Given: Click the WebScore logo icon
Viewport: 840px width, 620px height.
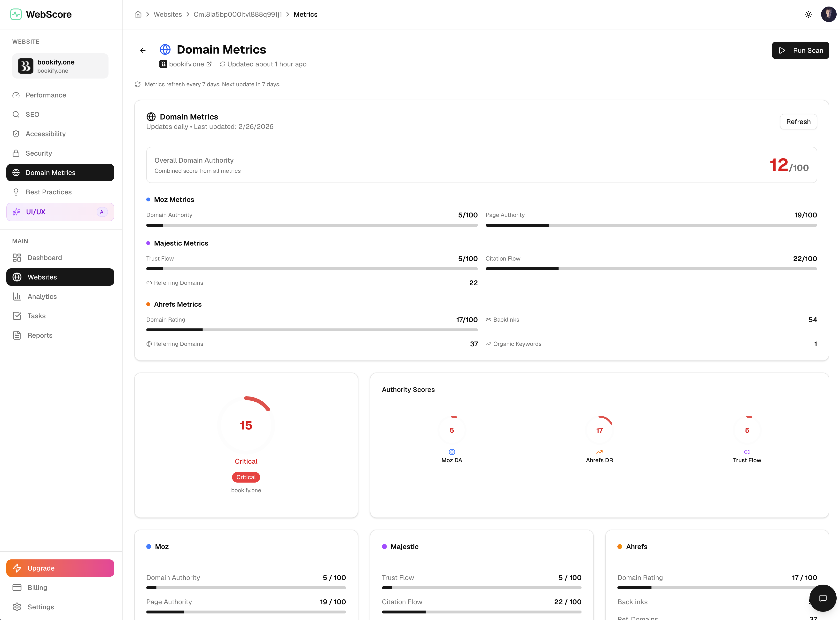Looking at the screenshot, I should tap(16, 14).
